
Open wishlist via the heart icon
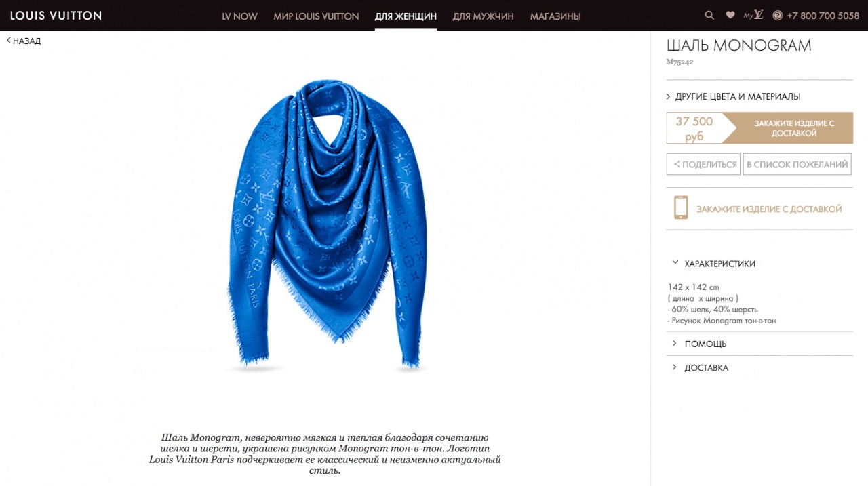tap(730, 15)
